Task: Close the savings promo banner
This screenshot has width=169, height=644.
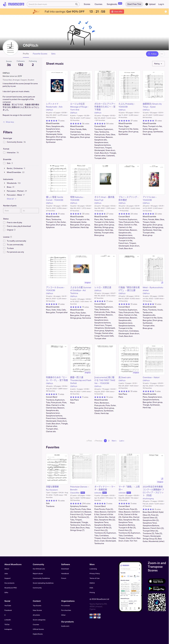Action: (165, 11)
